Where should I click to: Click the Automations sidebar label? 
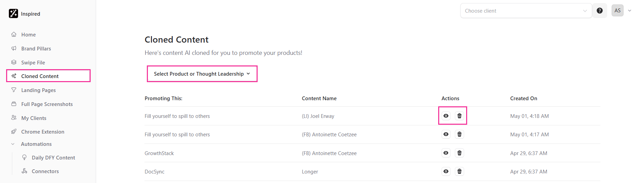[36, 144]
